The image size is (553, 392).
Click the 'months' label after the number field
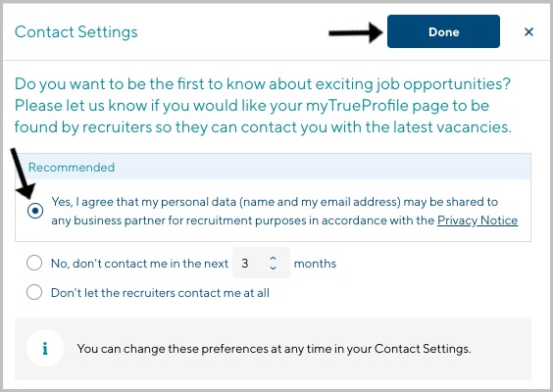(x=315, y=264)
